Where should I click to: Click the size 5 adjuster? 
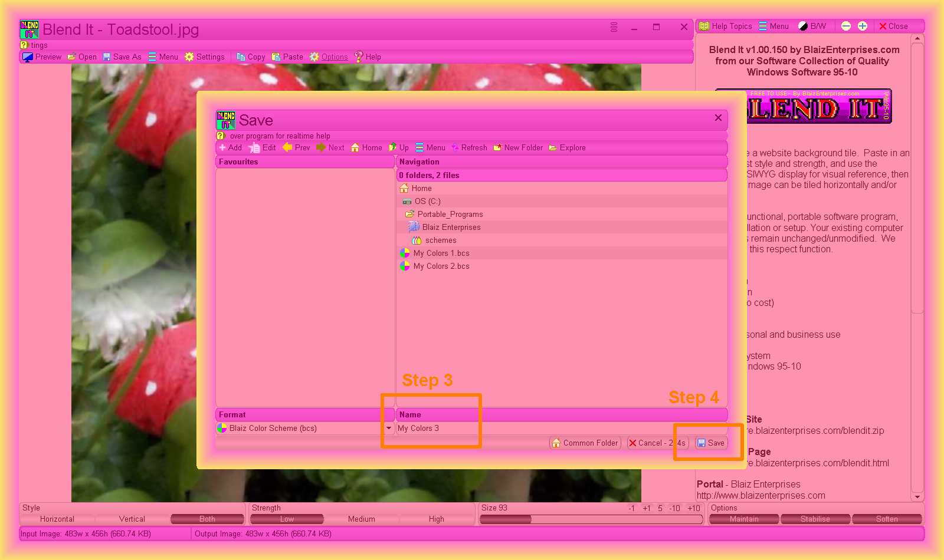[x=660, y=508]
